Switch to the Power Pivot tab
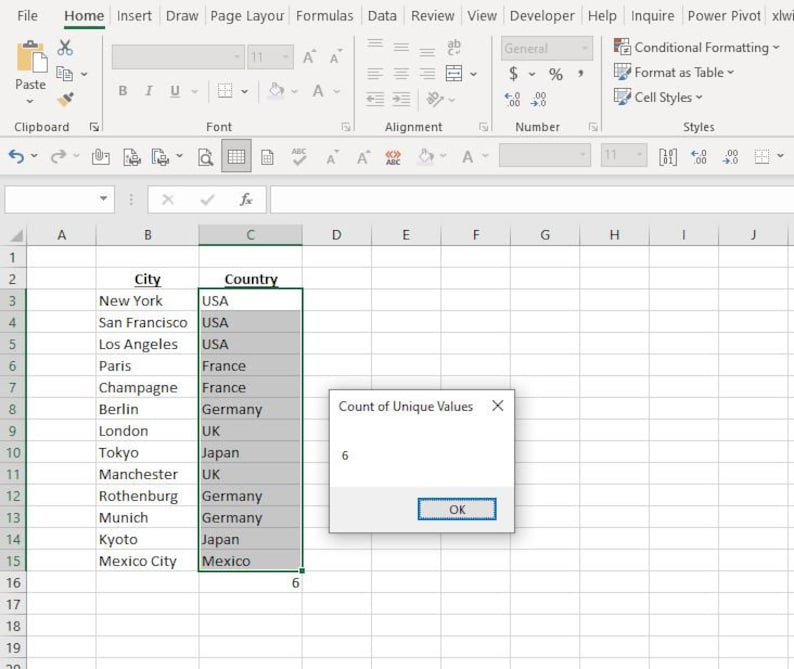The image size is (794, 669). pos(724,16)
